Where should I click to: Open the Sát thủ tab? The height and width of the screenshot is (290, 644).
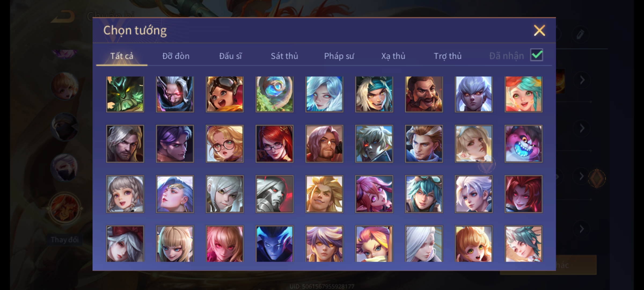point(284,56)
